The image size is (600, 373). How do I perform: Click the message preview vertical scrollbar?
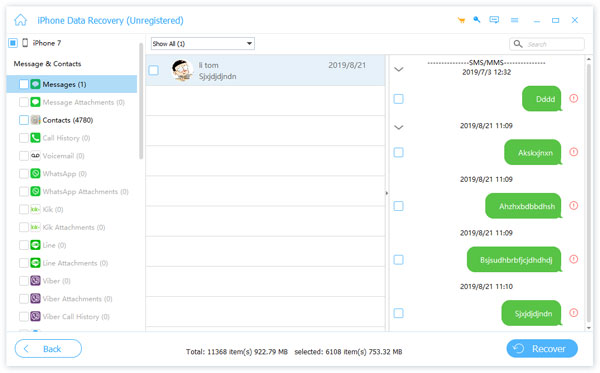pyautogui.click(x=589, y=193)
